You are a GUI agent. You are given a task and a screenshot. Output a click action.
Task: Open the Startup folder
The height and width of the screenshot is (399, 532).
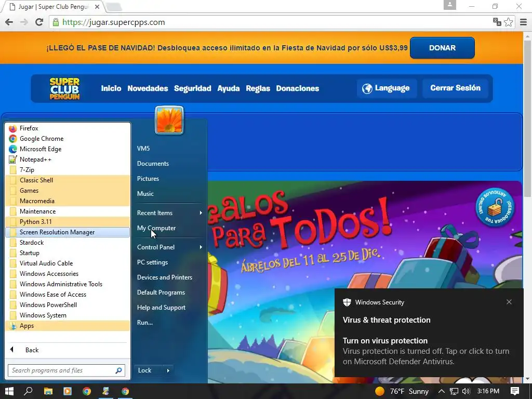point(68,253)
